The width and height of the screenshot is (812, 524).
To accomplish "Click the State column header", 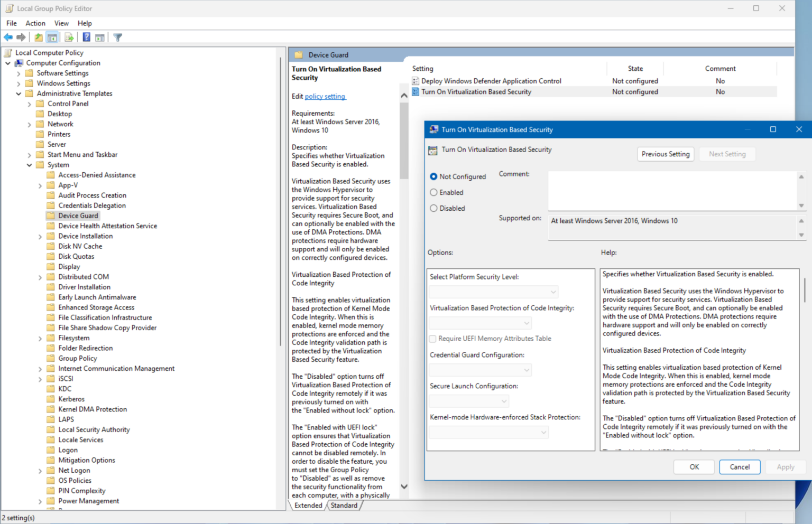I will [x=635, y=69].
